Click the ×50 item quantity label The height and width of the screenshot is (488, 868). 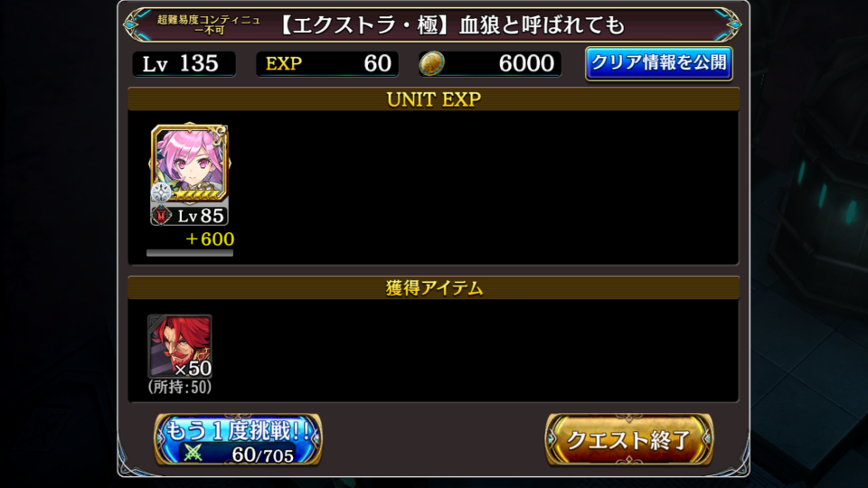(x=193, y=369)
